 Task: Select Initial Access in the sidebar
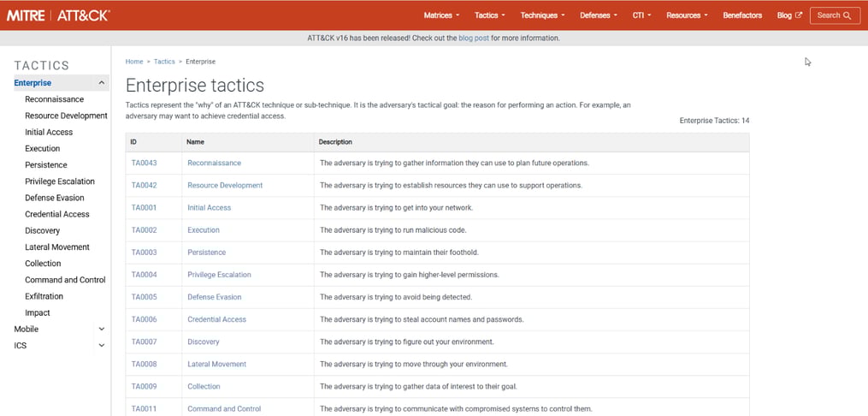click(x=49, y=133)
